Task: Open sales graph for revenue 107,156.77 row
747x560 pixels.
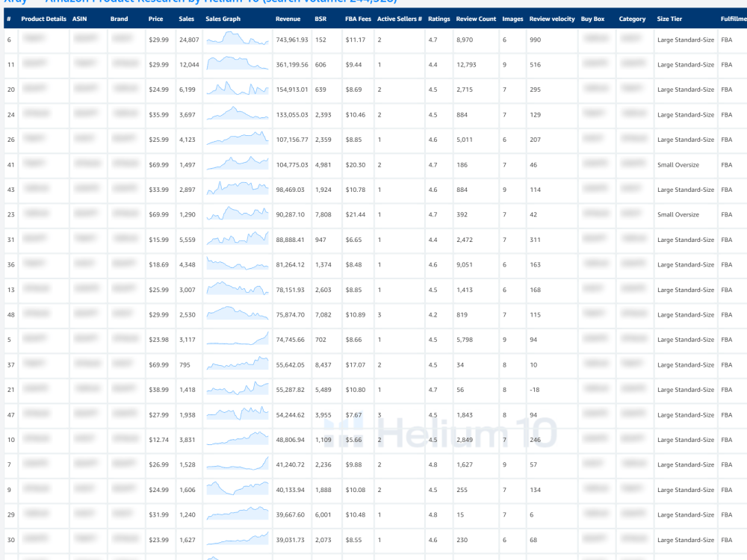Action: [x=238, y=138]
